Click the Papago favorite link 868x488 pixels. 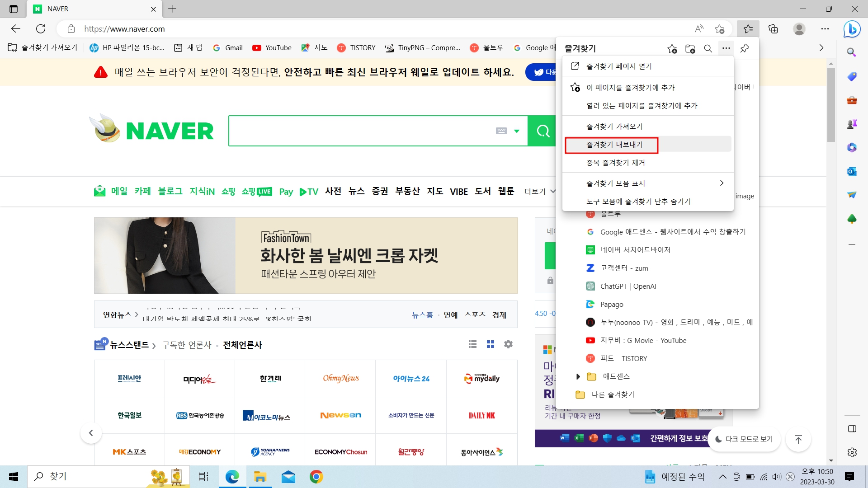(x=611, y=305)
